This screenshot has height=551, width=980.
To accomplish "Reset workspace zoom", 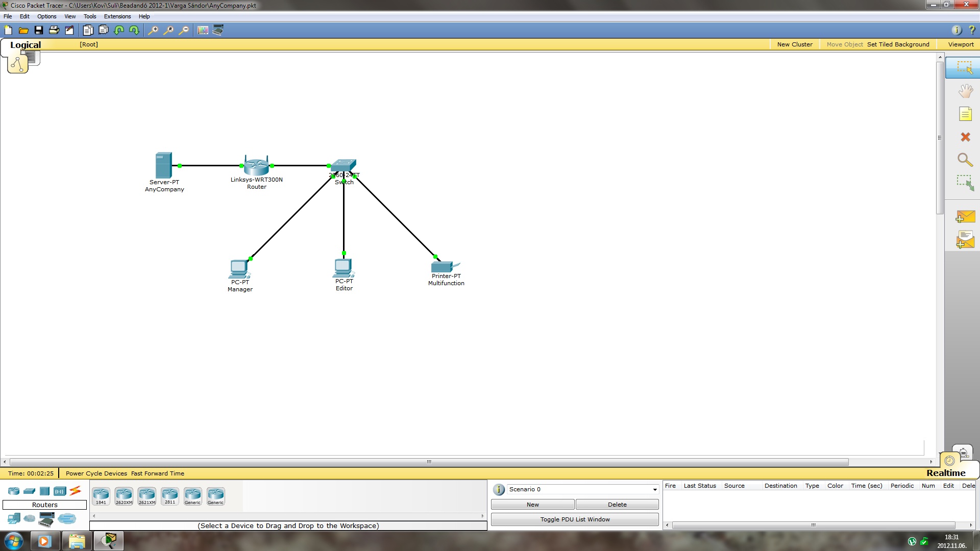I will (168, 31).
